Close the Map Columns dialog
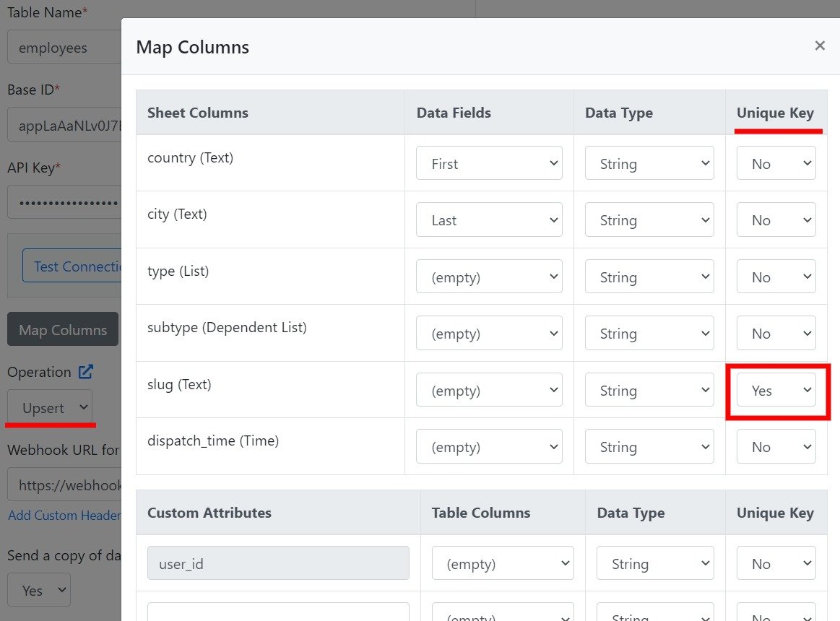 pyautogui.click(x=820, y=45)
